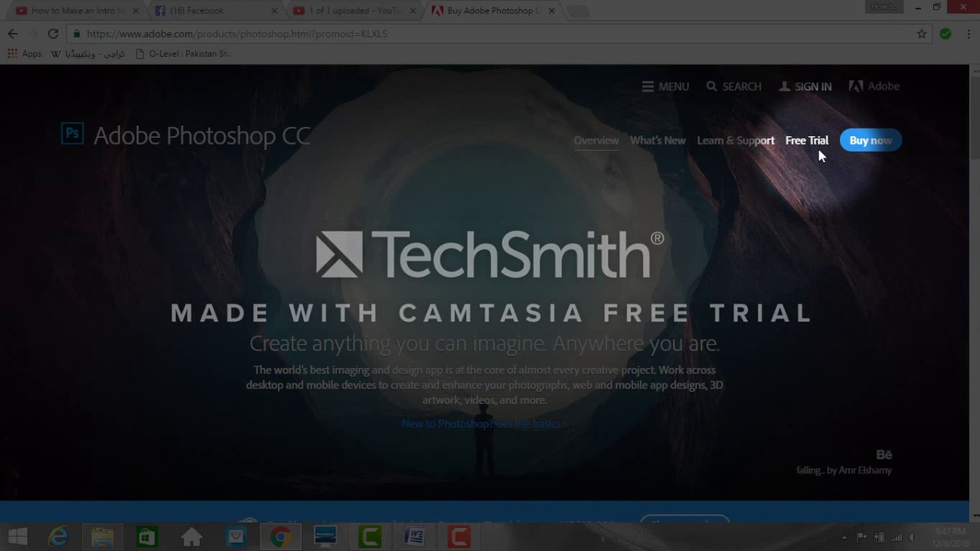Click the Adobe Photoshop CC title

point(201,135)
